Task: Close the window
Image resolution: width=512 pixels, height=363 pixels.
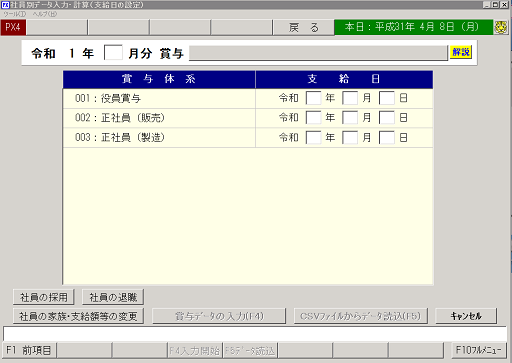Action: click(x=505, y=5)
